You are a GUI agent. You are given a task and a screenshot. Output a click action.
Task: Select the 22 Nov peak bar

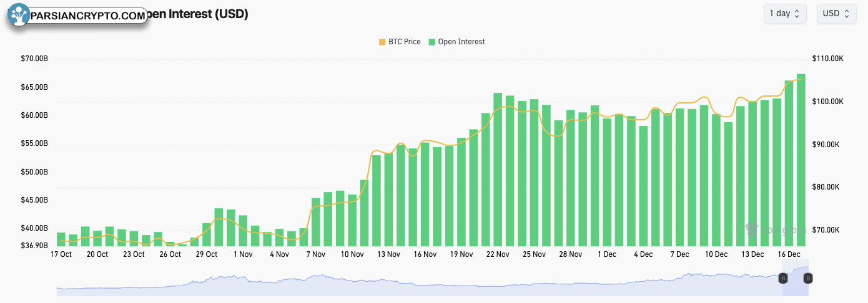click(498, 170)
